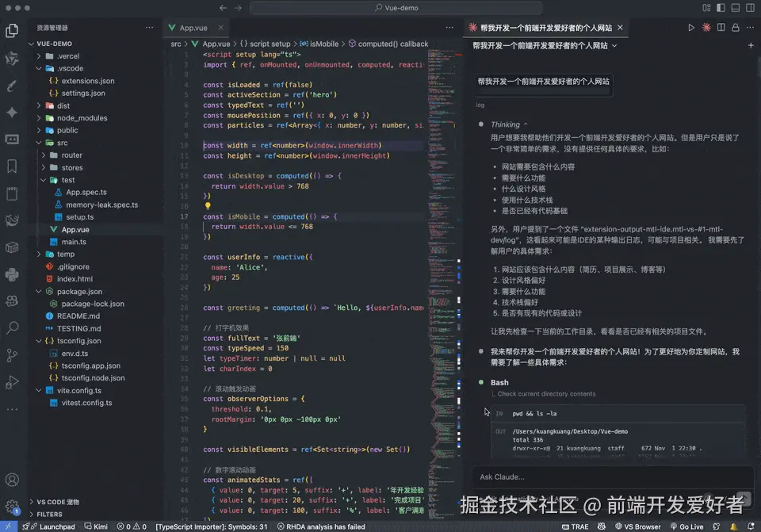761x532 pixels.
Task: Open vitest.config.ts in explorer
Action: 86,403
